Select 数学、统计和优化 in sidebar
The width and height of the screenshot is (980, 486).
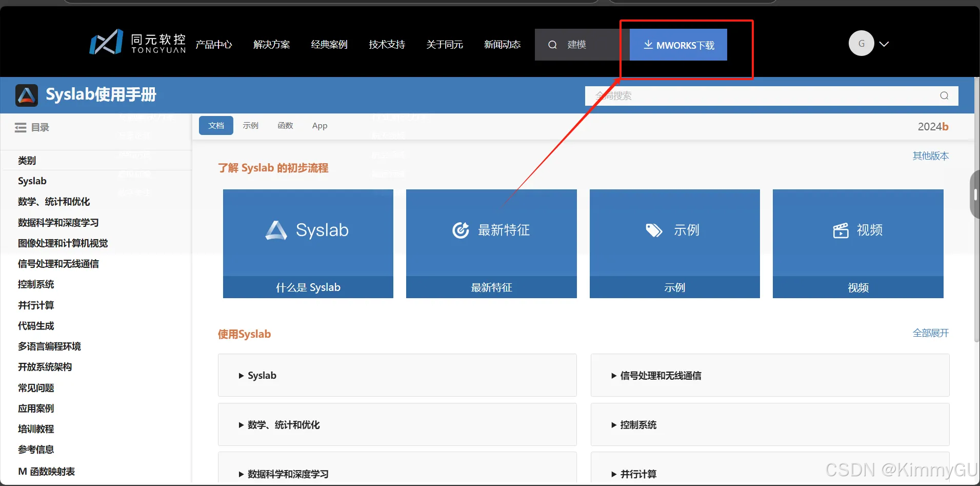point(54,202)
